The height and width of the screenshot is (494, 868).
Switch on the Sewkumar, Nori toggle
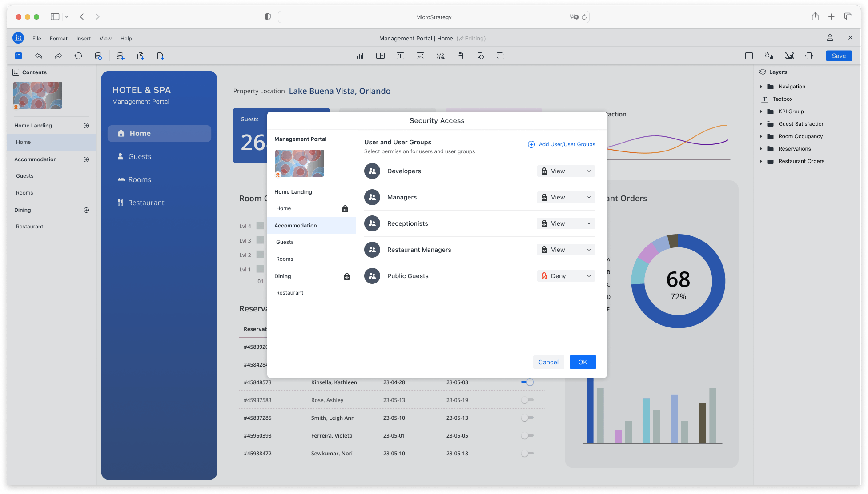(x=527, y=454)
